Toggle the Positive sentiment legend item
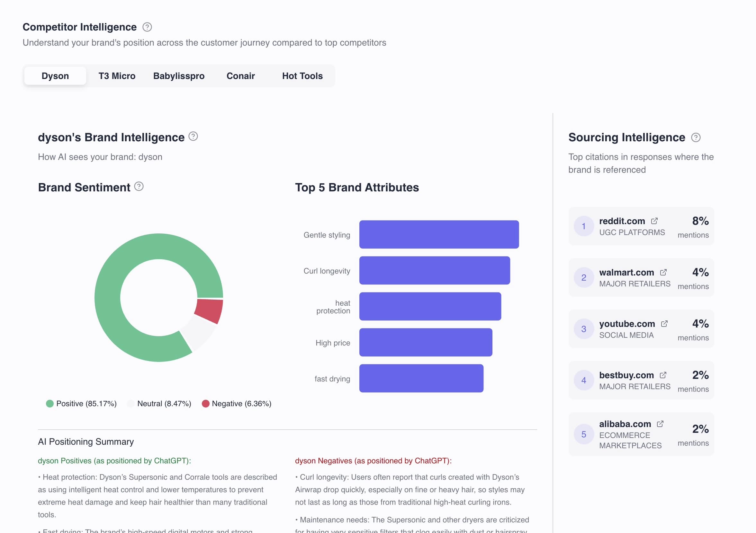This screenshot has height=533, width=756. (x=82, y=403)
